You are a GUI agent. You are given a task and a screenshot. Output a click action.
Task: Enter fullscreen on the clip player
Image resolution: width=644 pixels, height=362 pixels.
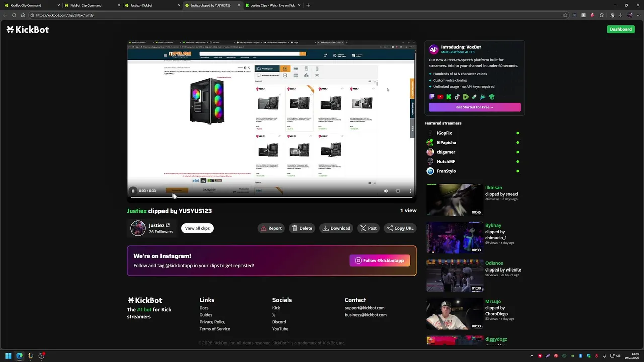tap(398, 191)
